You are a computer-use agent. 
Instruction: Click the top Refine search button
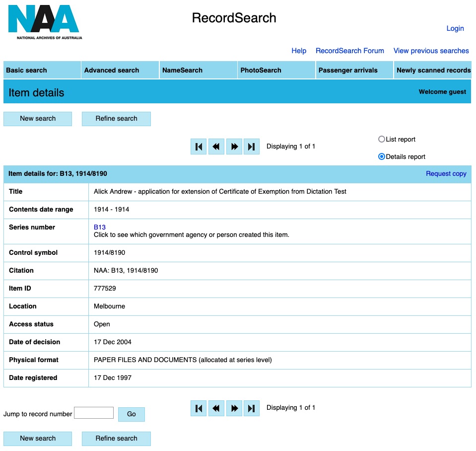116,119
